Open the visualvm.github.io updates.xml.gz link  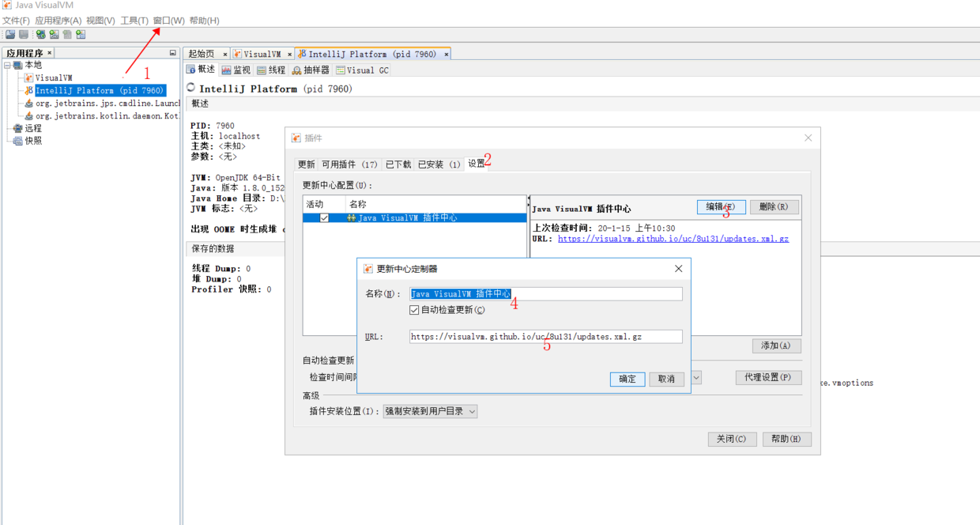pos(673,239)
